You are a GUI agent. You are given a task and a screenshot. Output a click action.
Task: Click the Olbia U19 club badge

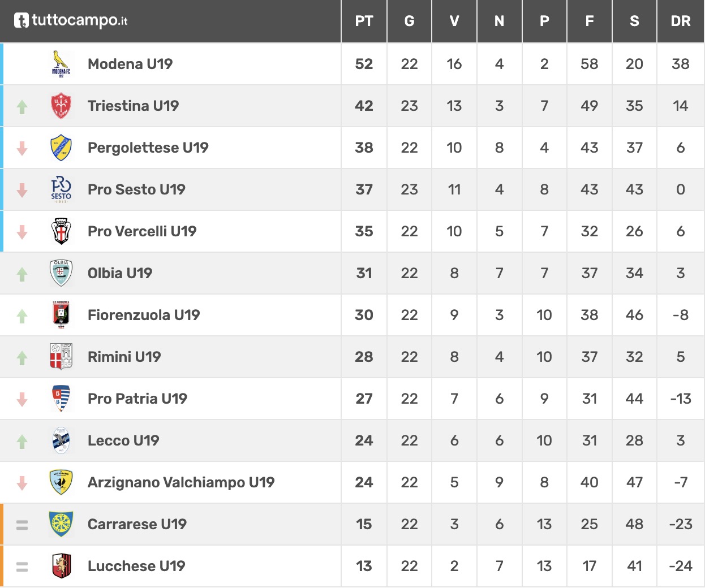pyautogui.click(x=61, y=273)
